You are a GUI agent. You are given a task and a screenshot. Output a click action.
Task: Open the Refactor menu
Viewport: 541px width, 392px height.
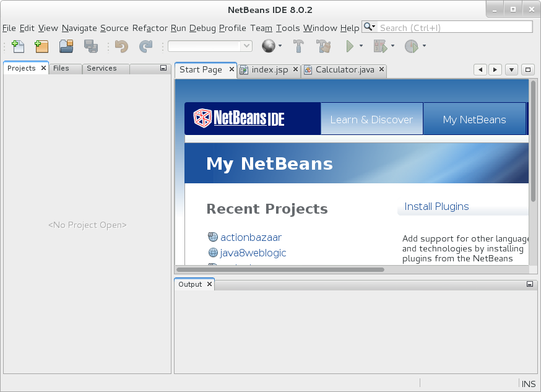click(x=150, y=28)
